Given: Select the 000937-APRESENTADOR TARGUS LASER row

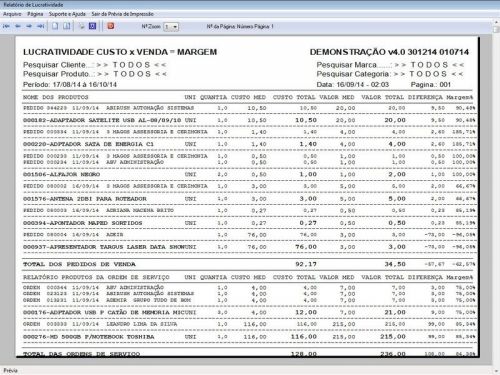Looking at the screenshot, I should [x=249, y=247].
